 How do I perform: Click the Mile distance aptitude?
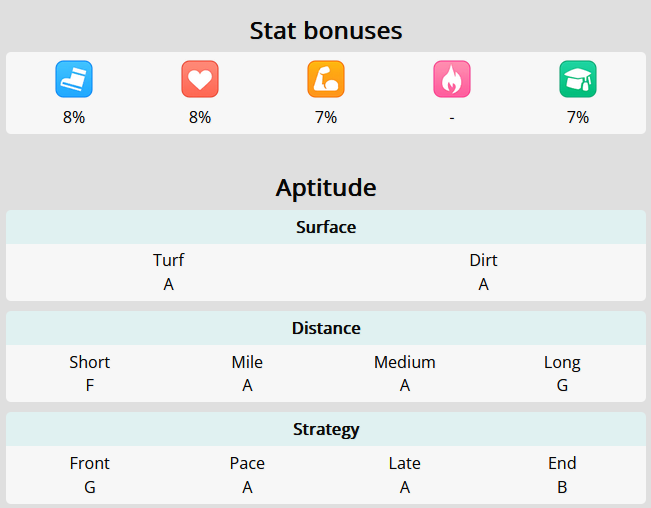[x=247, y=374]
